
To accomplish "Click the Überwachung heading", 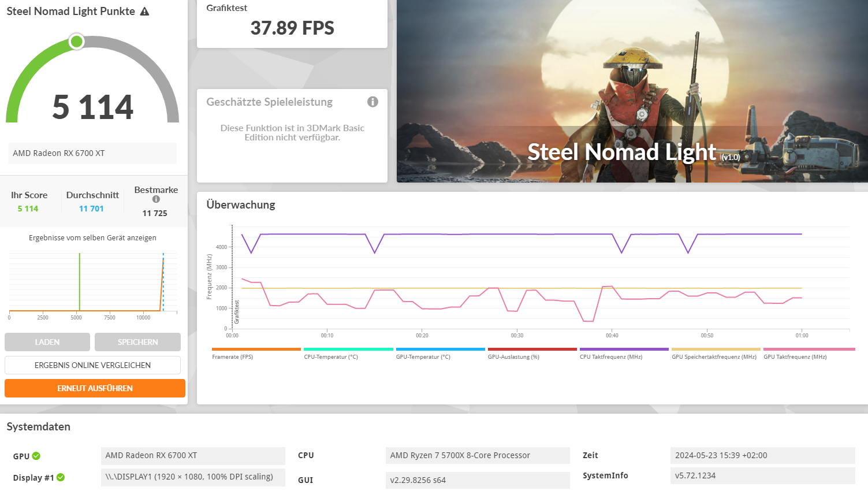I will click(241, 205).
